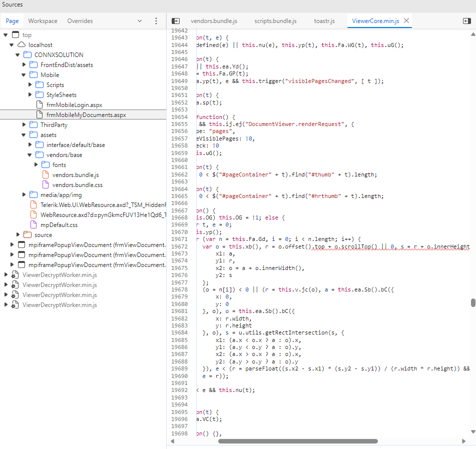Expand the ThirdParty folder
The width and height of the screenshot is (476, 449).
click(x=24, y=125)
